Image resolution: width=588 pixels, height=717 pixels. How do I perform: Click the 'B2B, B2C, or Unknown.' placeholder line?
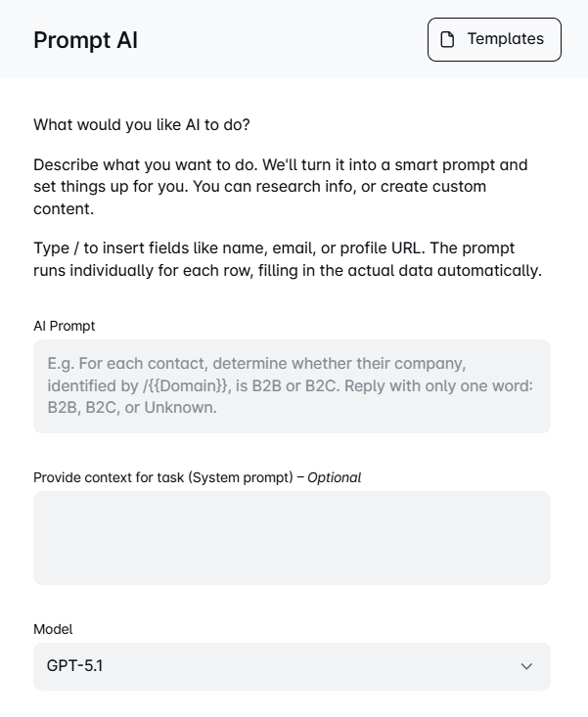tap(132, 408)
